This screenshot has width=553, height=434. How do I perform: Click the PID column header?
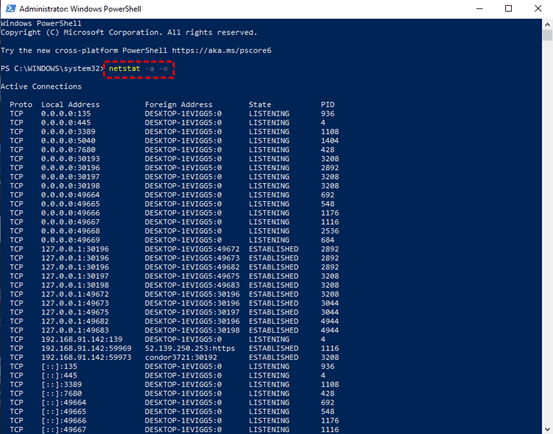(x=328, y=104)
